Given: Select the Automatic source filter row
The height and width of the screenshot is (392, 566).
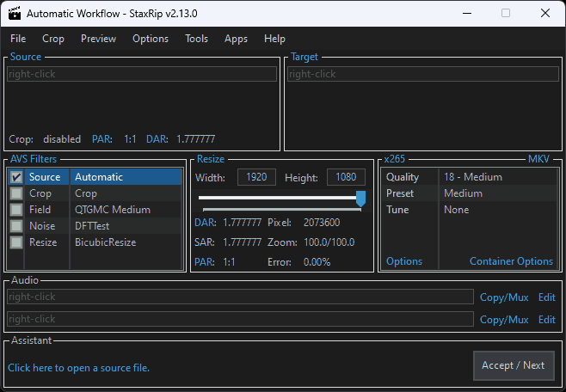Looking at the screenshot, I should (95, 177).
